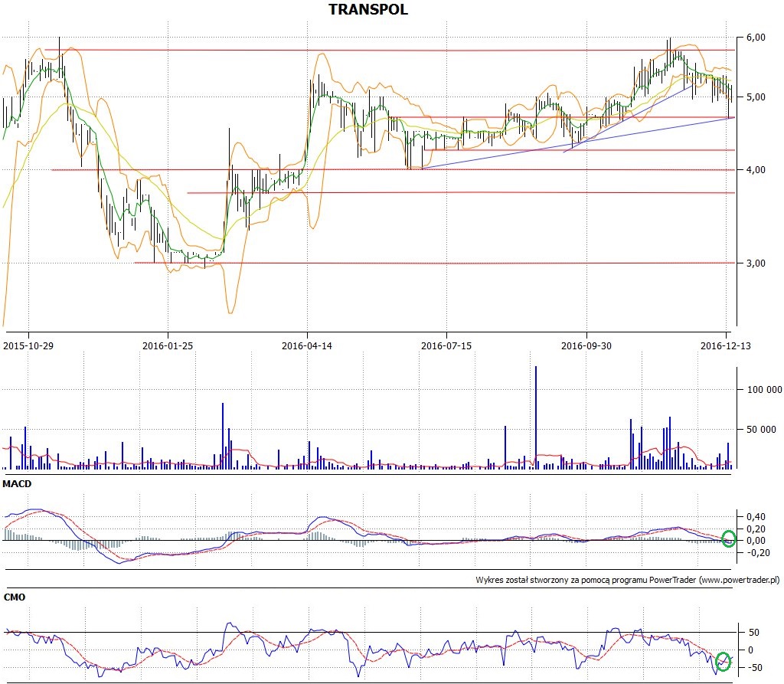Select the CMO 0 axis value
The height and width of the screenshot is (684, 784).
[x=750, y=650]
